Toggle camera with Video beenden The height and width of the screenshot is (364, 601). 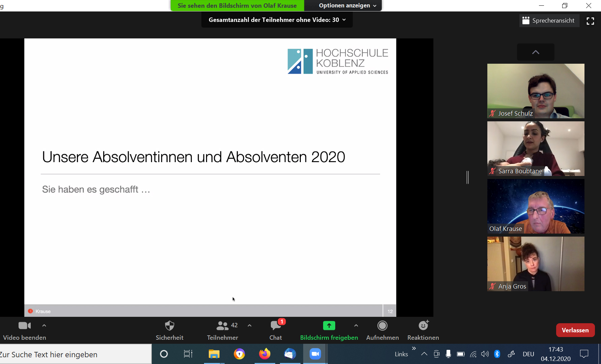(x=24, y=326)
